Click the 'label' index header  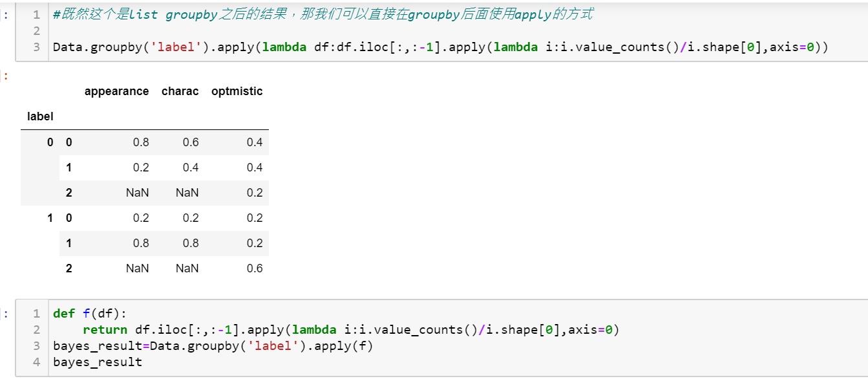(x=40, y=116)
